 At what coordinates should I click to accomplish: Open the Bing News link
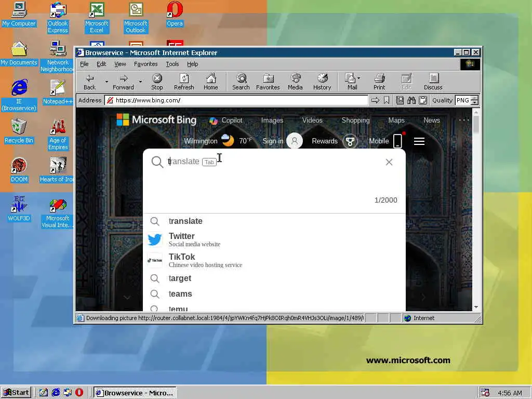click(432, 120)
